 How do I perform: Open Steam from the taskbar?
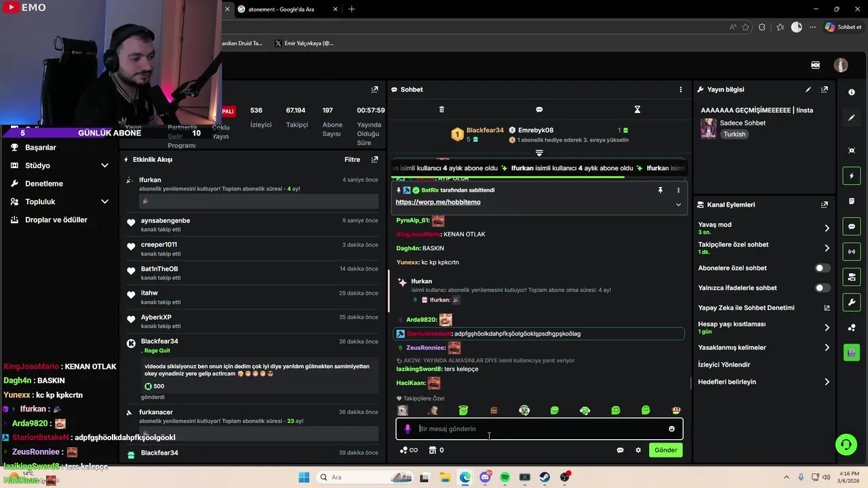pyautogui.click(x=545, y=477)
